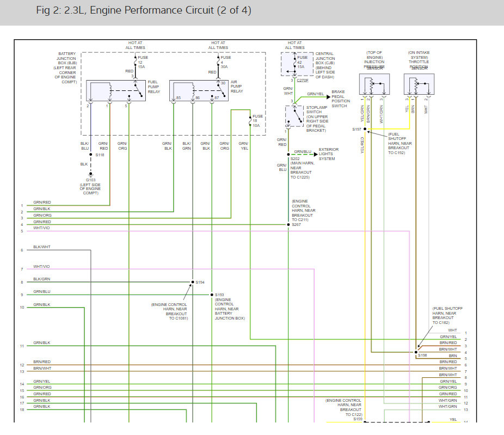Click the S197 splice on yellow wire
Screen dimensions: 504x435
tap(365, 130)
